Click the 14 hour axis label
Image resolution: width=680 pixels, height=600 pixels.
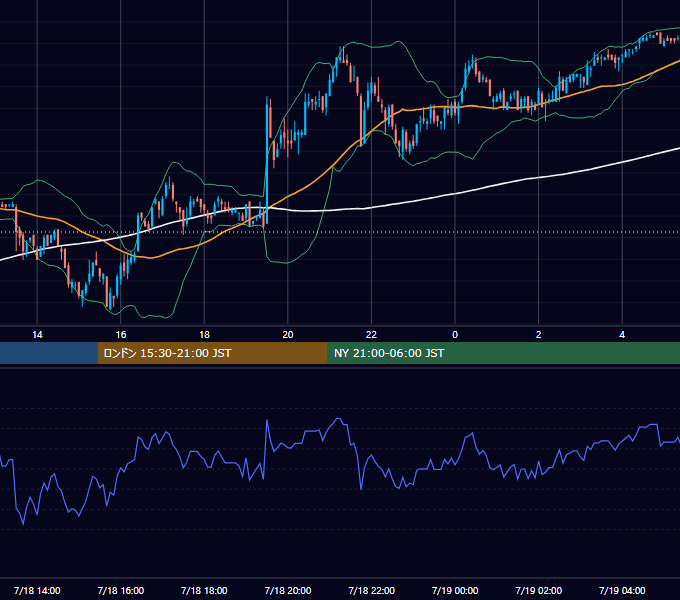click(x=37, y=335)
